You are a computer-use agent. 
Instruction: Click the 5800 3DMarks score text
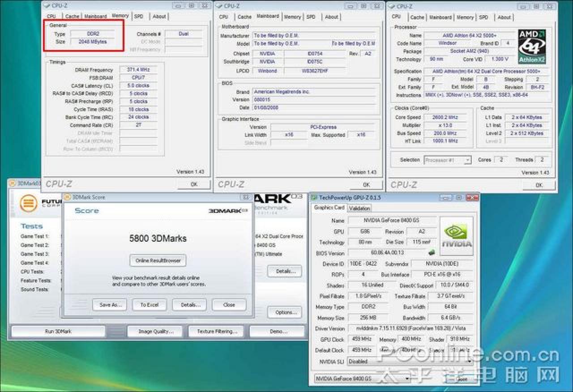point(158,239)
